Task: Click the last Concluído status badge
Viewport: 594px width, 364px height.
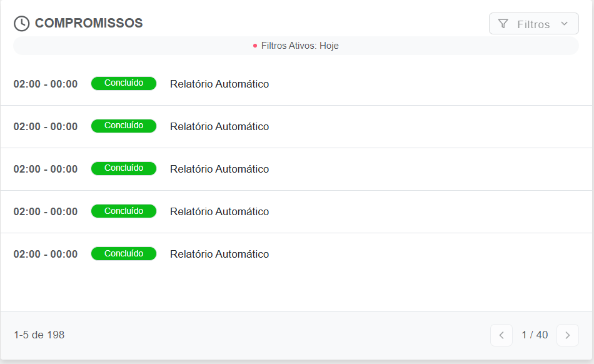Action: point(124,253)
